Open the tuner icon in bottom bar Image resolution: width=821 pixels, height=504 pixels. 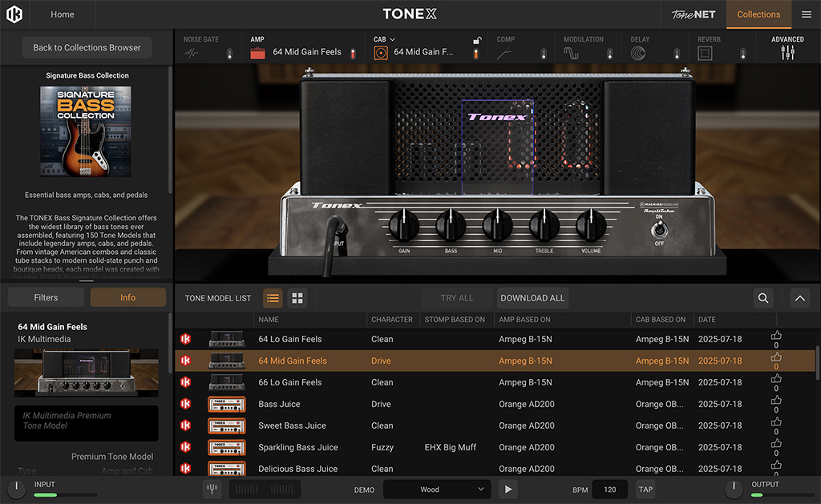(x=212, y=489)
